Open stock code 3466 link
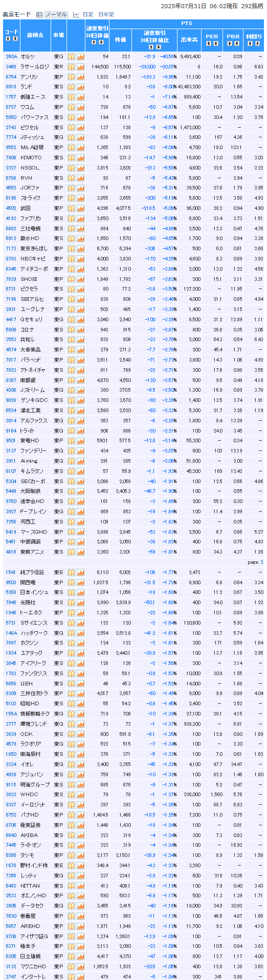 pyautogui.click(x=11, y=67)
